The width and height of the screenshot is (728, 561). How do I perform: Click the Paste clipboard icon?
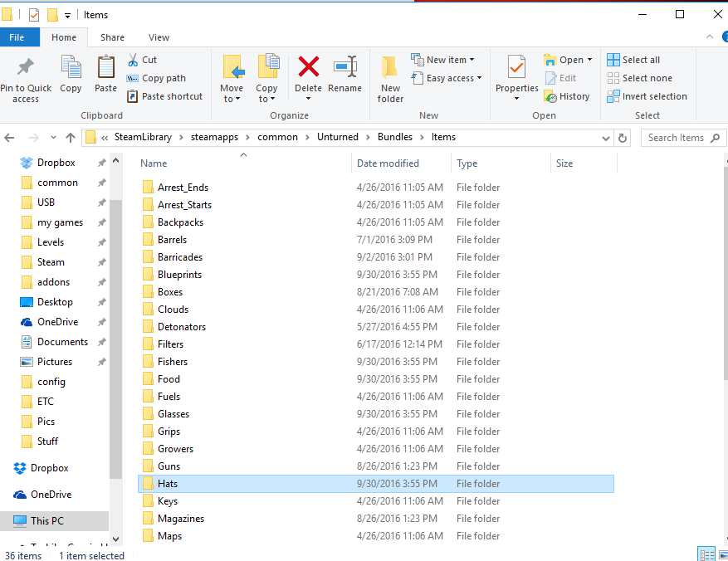tap(106, 66)
